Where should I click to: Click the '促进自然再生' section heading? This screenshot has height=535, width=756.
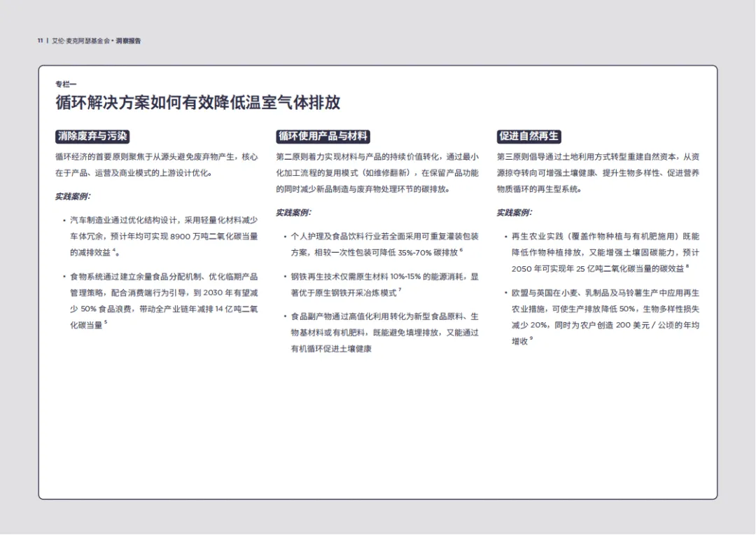point(529,137)
